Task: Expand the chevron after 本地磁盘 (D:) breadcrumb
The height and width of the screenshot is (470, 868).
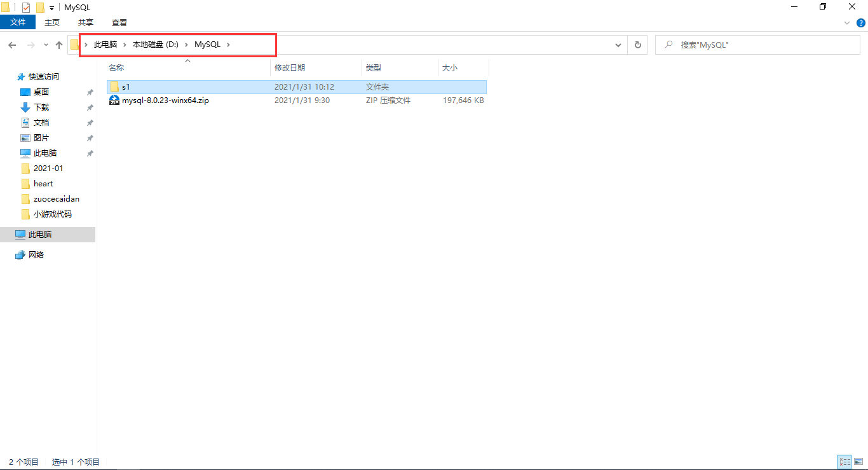Action: click(187, 45)
